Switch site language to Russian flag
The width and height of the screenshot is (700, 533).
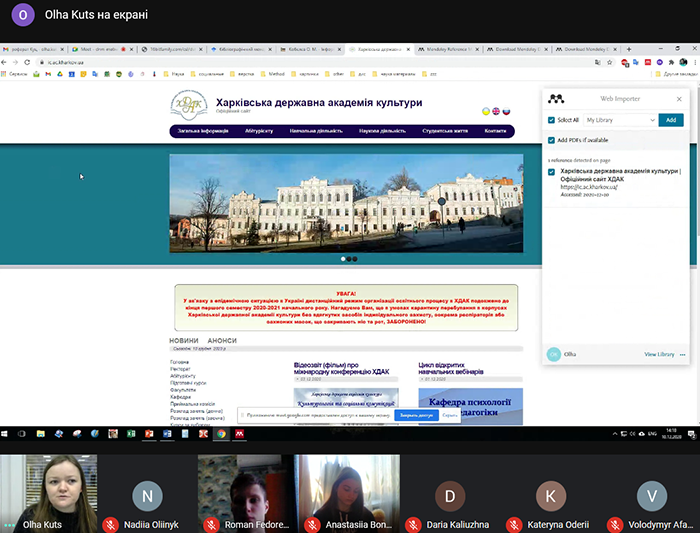tap(506, 111)
